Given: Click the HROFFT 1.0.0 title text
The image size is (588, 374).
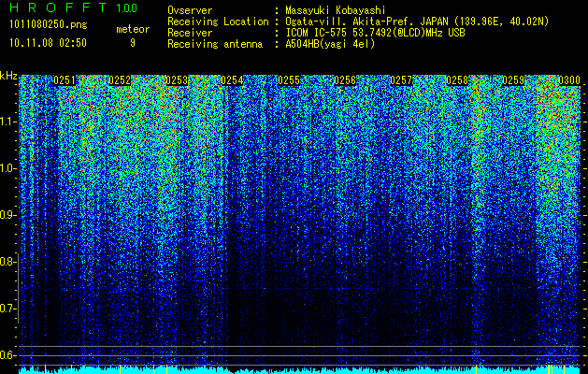Looking at the screenshot, I should (x=74, y=7).
